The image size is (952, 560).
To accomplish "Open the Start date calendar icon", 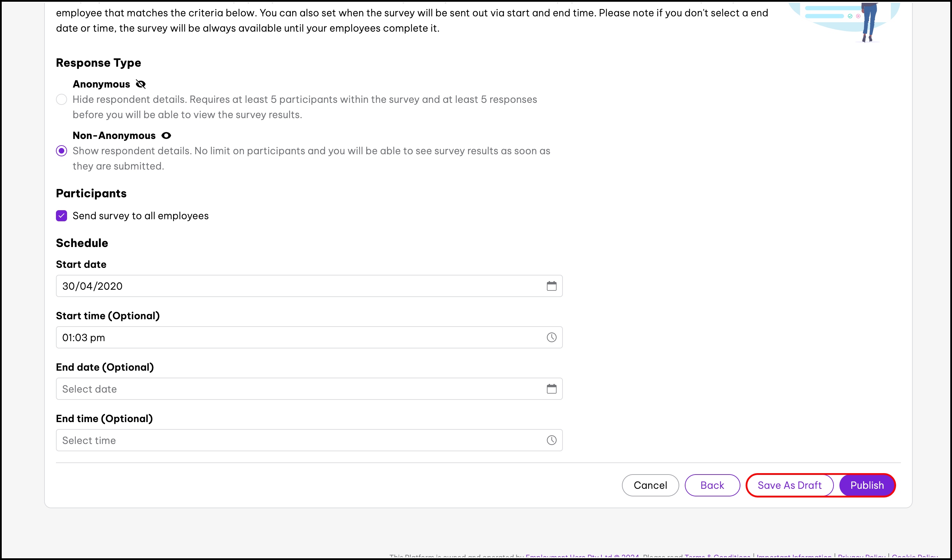I will point(551,286).
